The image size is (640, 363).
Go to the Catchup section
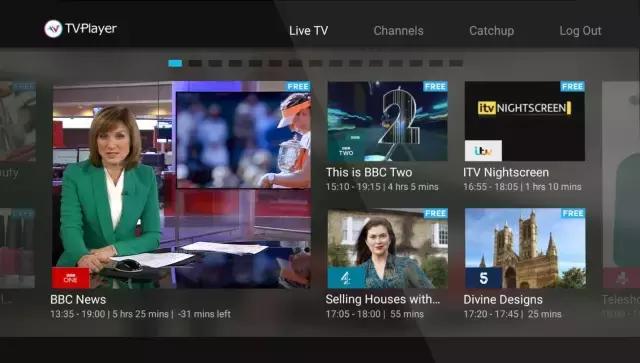point(491,31)
